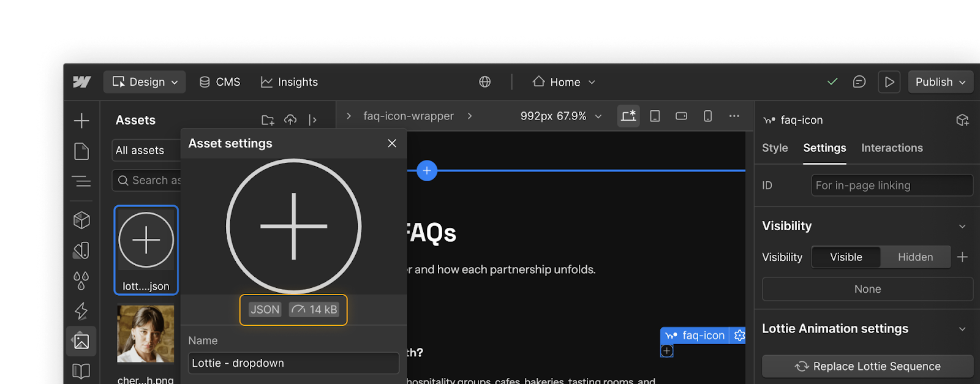Select the Assets panel image icon
Image resolution: width=980 pixels, height=384 pixels.
pyautogui.click(x=81, y=341)
